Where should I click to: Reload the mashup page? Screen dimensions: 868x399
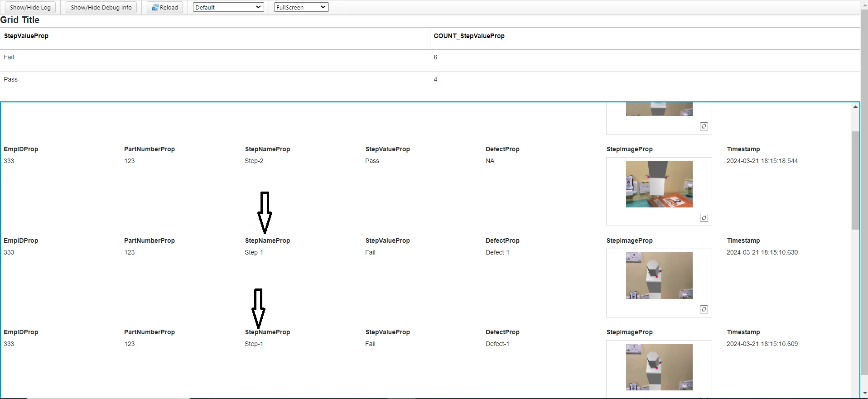tap(165, 7)
